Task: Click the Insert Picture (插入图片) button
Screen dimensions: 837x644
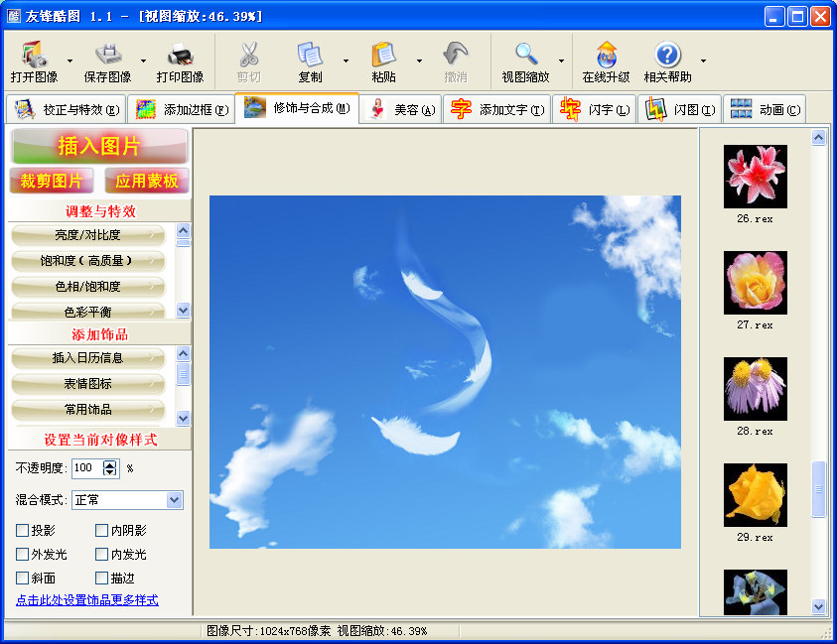Action: pos(99,147)
